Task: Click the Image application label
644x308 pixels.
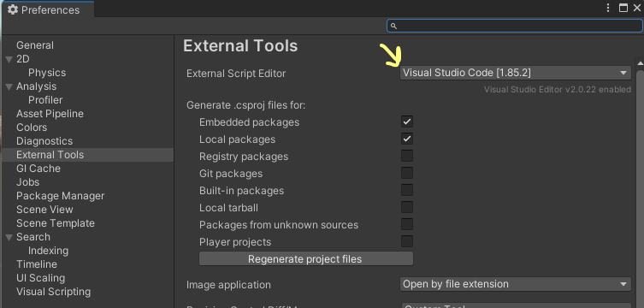Action: (228, 285)
